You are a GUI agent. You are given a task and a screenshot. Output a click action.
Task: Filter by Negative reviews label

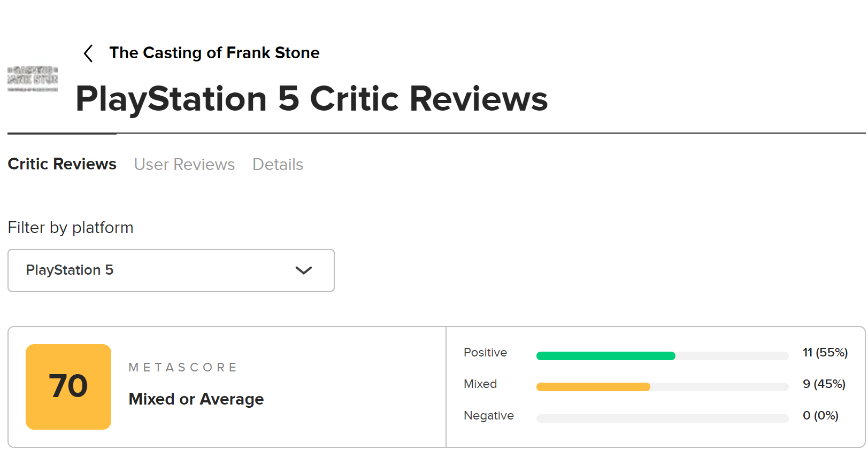pos(488,416)
